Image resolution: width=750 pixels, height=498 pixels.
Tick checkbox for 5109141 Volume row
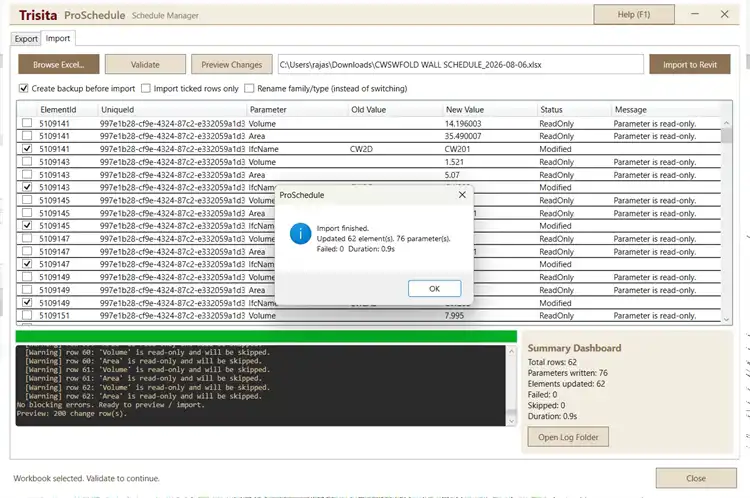pyautogui.click(x=27, y=123)
